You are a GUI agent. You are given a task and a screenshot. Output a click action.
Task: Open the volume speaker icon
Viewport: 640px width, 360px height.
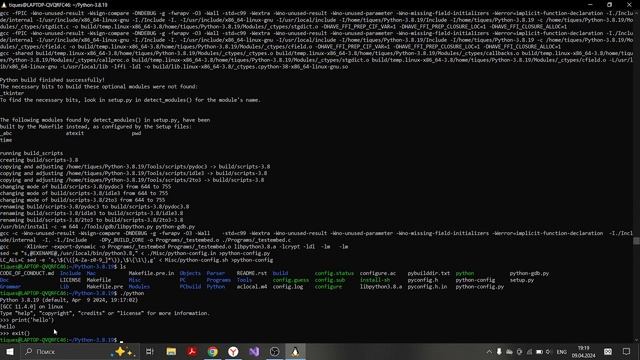pos(549,351)
